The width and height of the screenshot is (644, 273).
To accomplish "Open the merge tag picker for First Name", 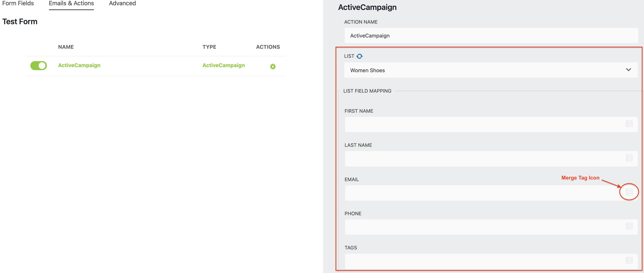I will [629, 124].
